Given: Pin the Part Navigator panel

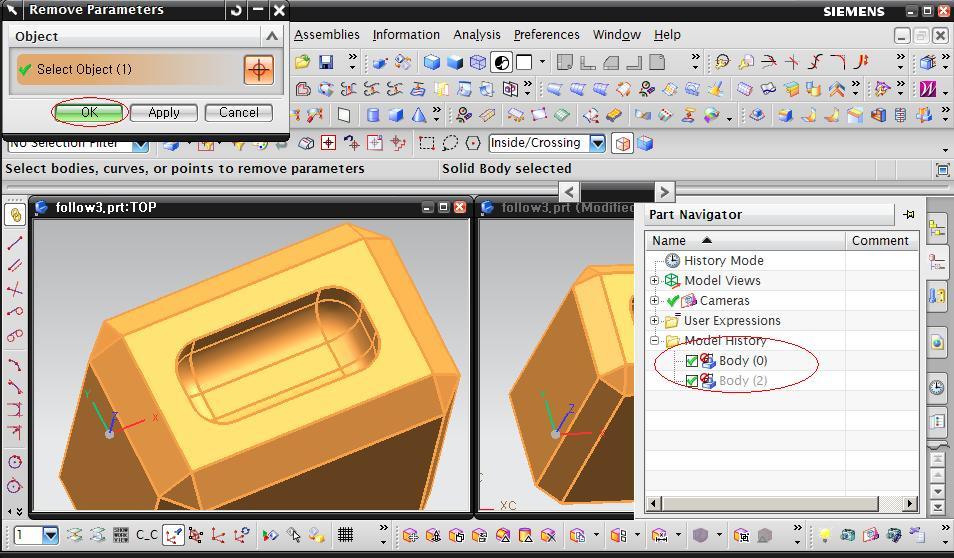Looking at the screenshot, I should coord(908,214).
